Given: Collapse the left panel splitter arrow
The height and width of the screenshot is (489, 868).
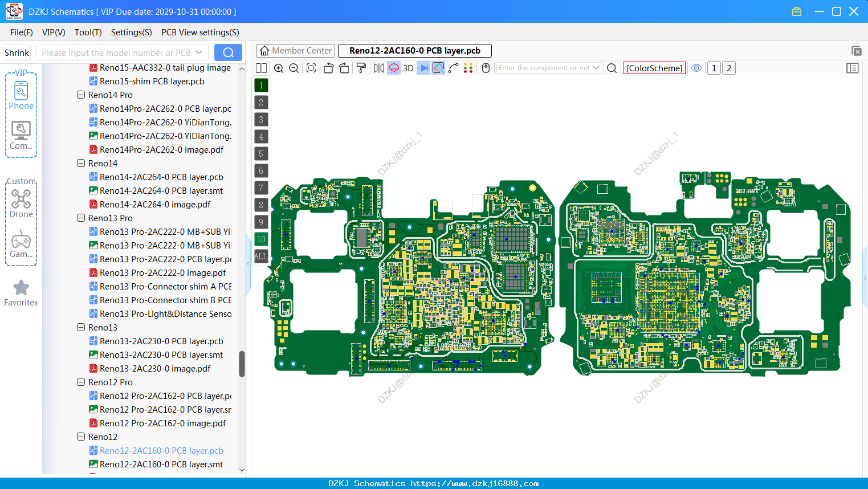Looking at the screenshot, I should click(248, 263).
